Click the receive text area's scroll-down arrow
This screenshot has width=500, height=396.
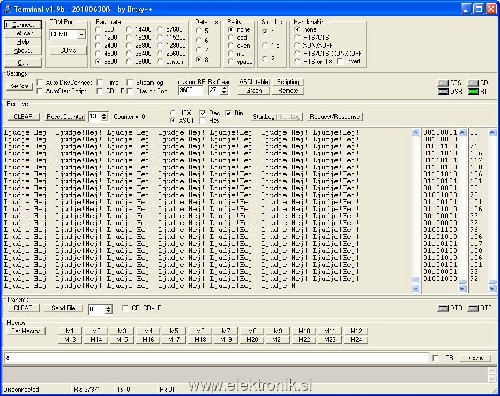415,289
